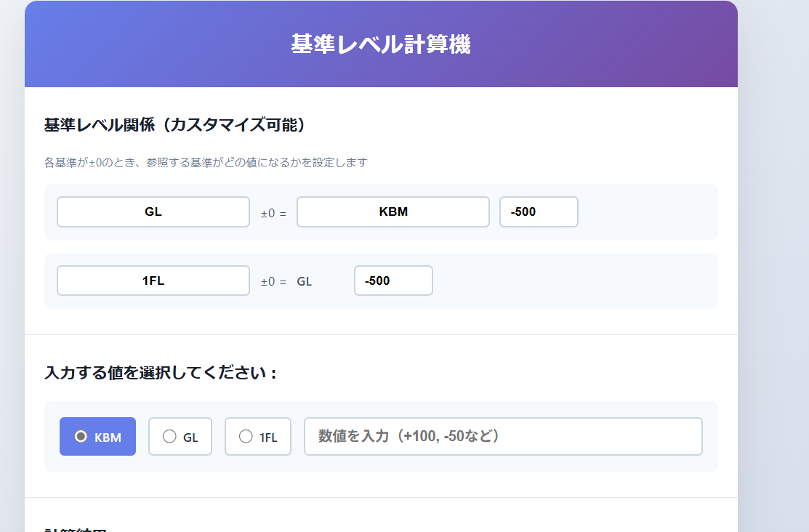Image resolution: width=809 pixels, height=532 pixels.
Task: Click the KBM reference name field
Action: (x=393, y=212)
